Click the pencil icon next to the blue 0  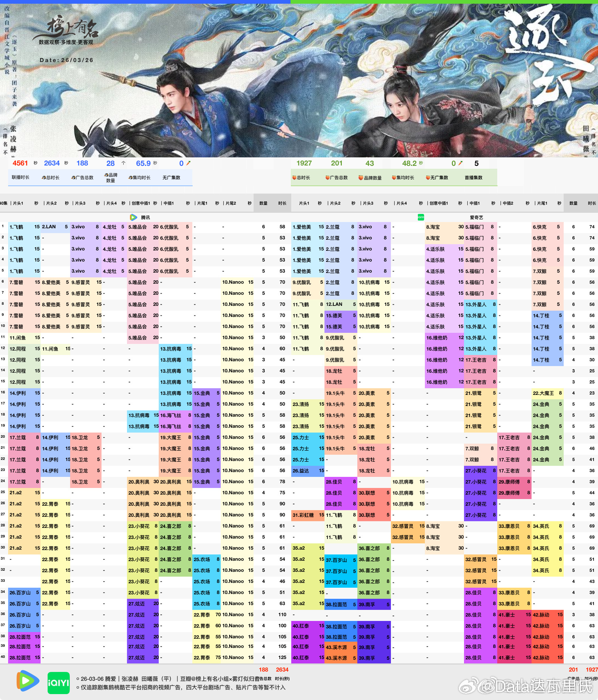[188, 163]
